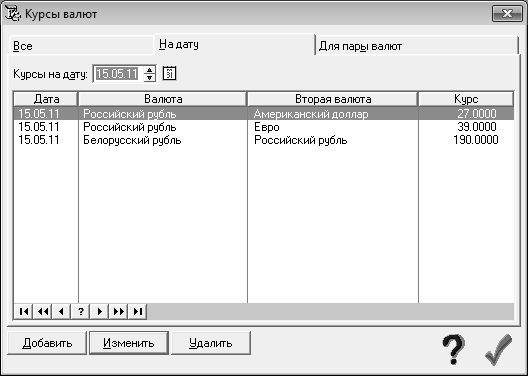Click the question mark search navigator button
Image resolution: width=528 pixels, height=376 pixels.
(80, 311)
